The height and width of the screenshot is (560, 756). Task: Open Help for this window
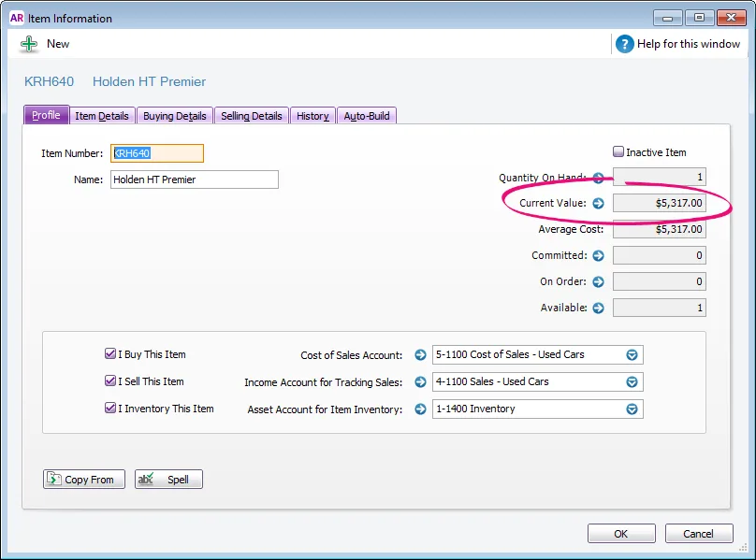678,44
